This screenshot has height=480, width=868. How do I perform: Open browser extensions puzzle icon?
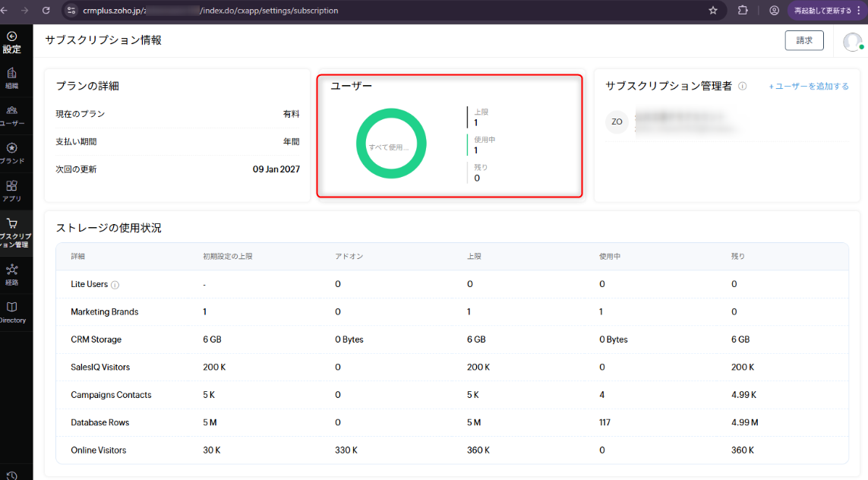coord(743,11)
